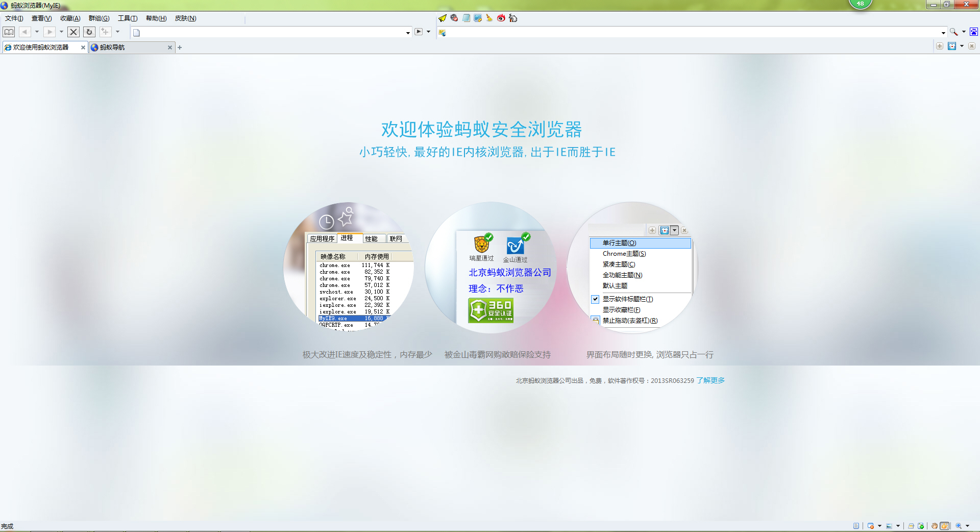Click the popup blocker icon in the status bar
This screenshot has height=532, width=980.
click(871, 526)
